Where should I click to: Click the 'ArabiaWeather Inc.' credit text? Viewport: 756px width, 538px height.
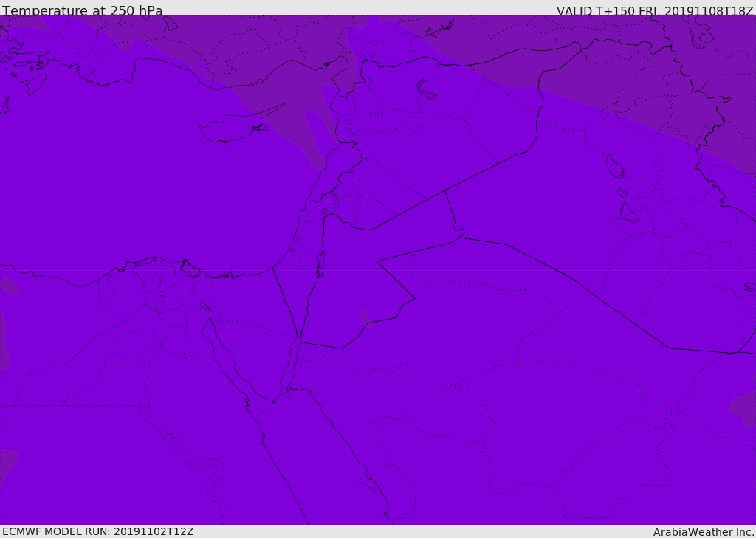point(704,532)
